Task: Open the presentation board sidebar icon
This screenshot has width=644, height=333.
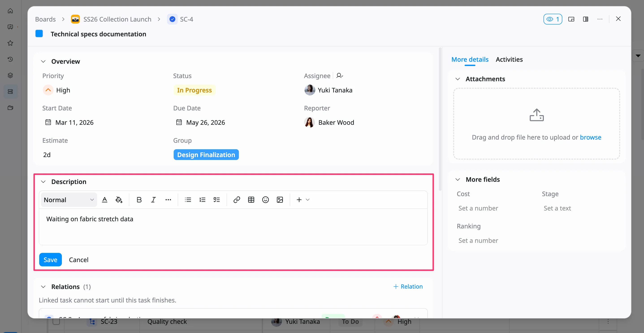Action: click(10, 27)
